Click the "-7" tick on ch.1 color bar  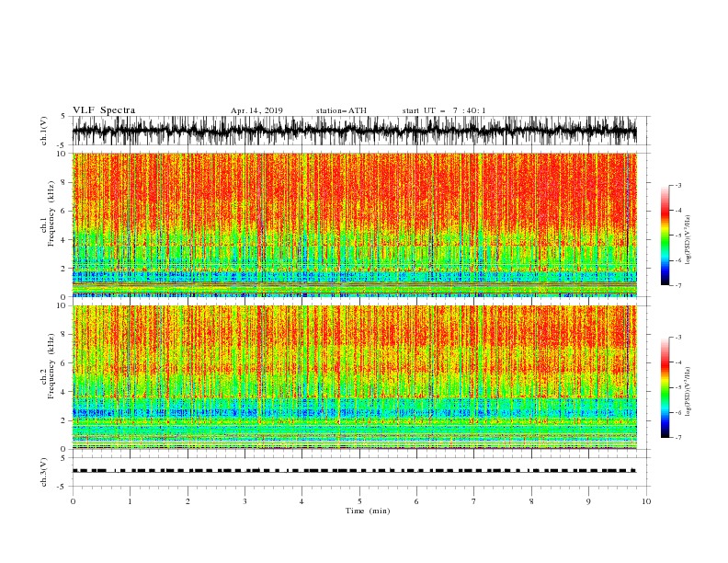pyautogui.click(x=677, y=286)
